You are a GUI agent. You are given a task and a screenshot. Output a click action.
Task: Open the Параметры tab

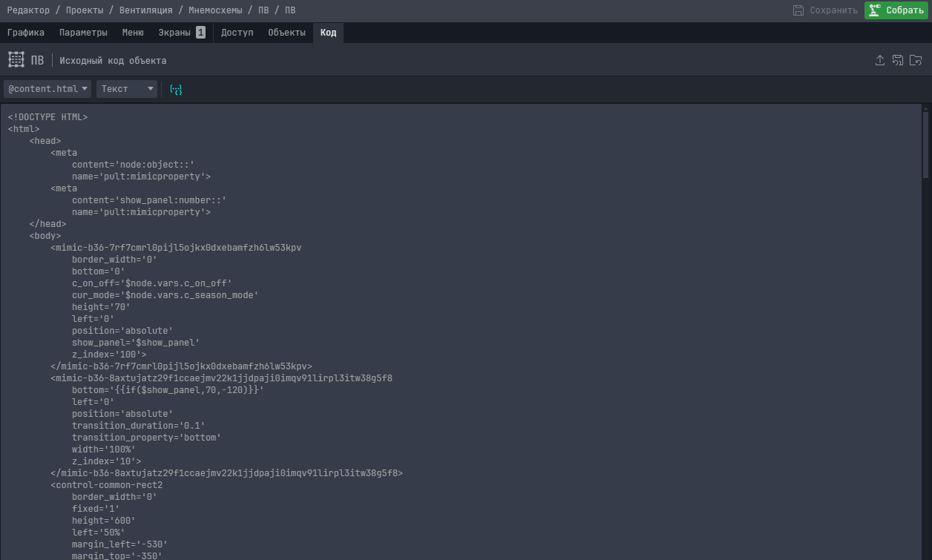point(83,33)
